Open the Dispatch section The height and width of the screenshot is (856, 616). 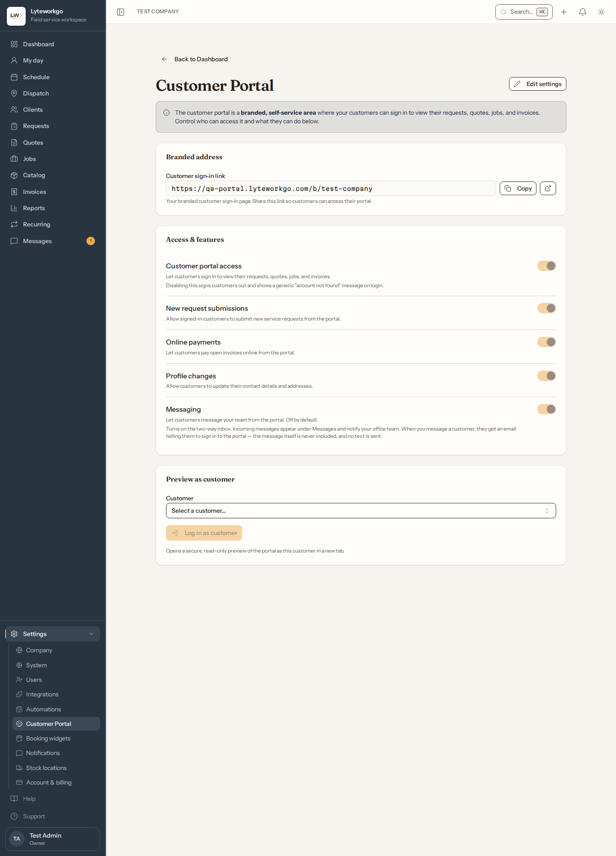pyautogui.click(x=53, y=93)
